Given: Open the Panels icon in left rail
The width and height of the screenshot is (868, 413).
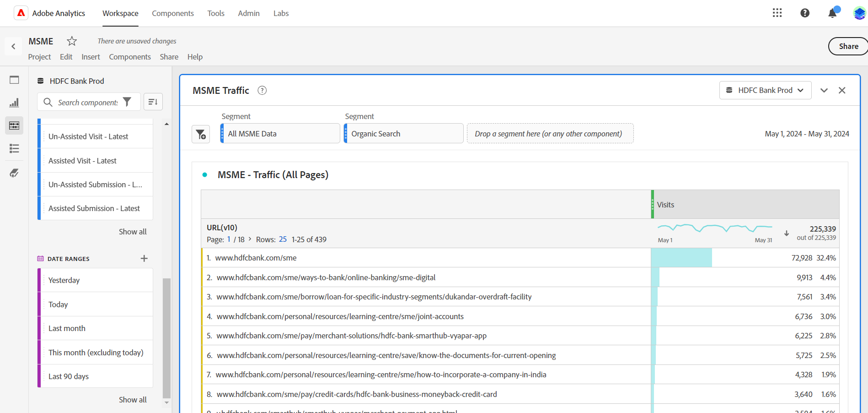Looking at the screenshot, I should pyautogui.click(x=14, y=80).
